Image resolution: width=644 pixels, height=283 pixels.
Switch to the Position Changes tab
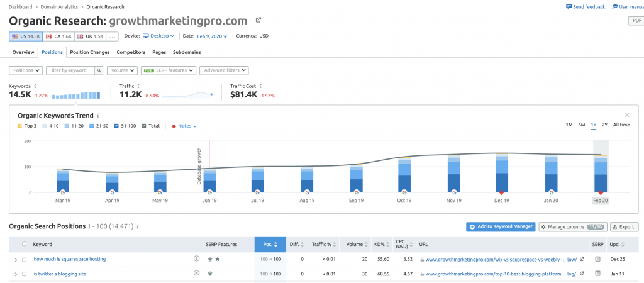(89, 52)
